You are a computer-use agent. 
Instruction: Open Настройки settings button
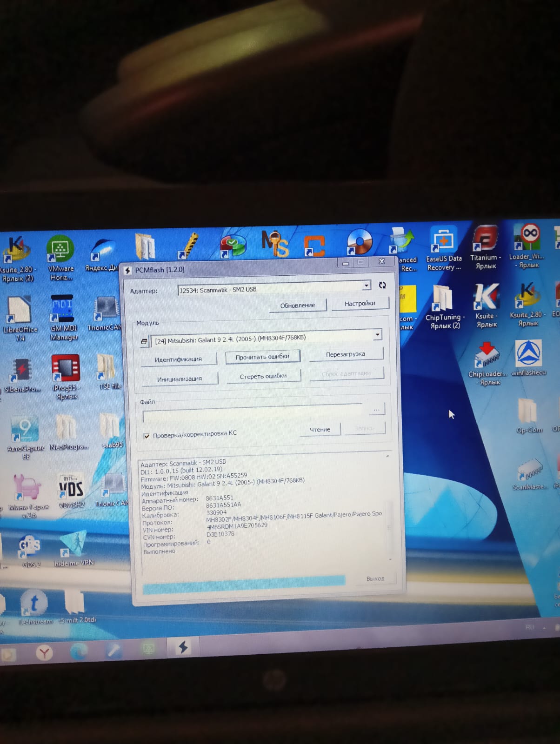coord(360,304)
